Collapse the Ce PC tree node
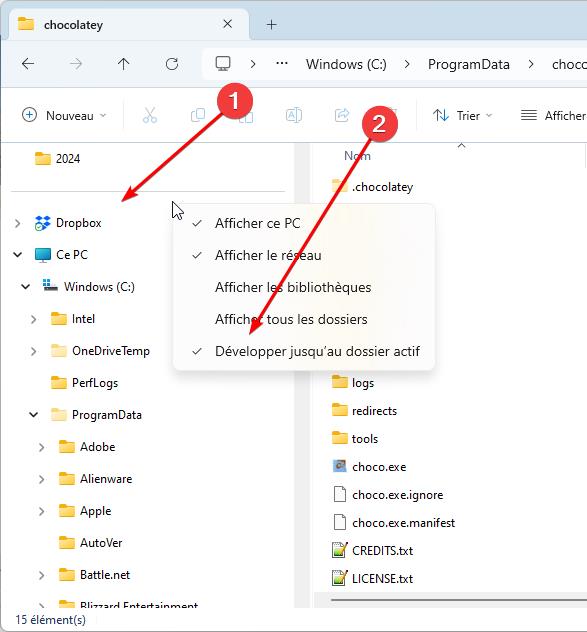 17,255
